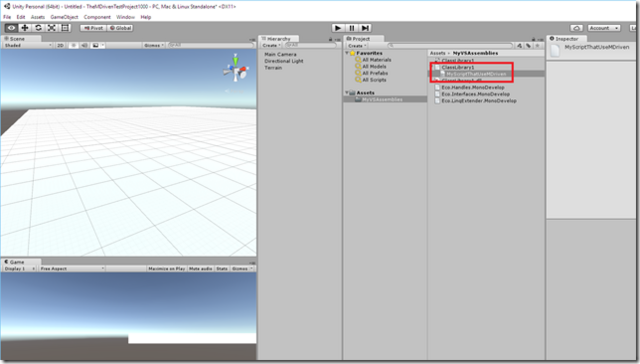640x364 pixels.
Task: Pause the game preview
Action: (x=351, y=28)
